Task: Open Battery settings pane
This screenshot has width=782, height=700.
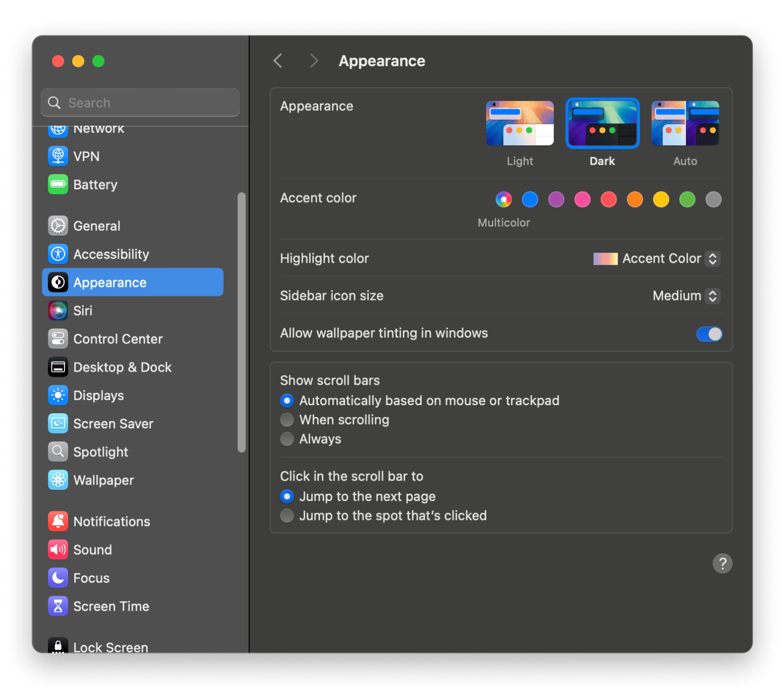Action: click(x=133, y=184)
